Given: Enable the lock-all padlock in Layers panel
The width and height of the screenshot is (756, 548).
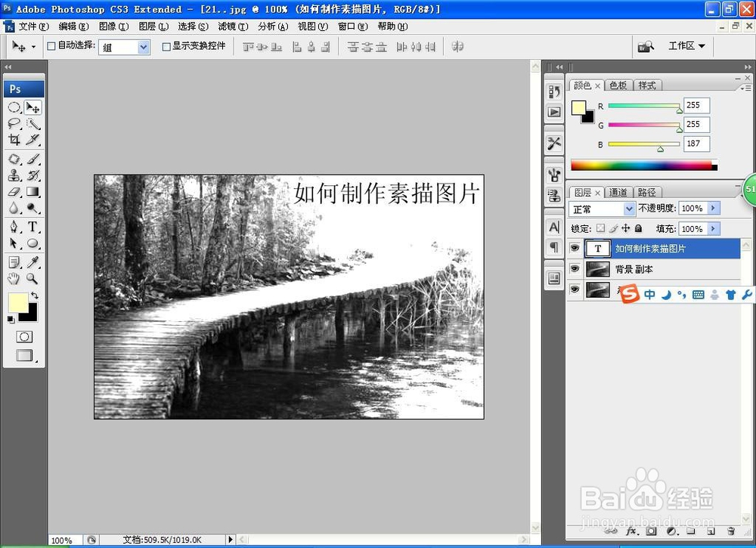Looking at the screenshot, I should pyautogui.click(x=638, y=228).
